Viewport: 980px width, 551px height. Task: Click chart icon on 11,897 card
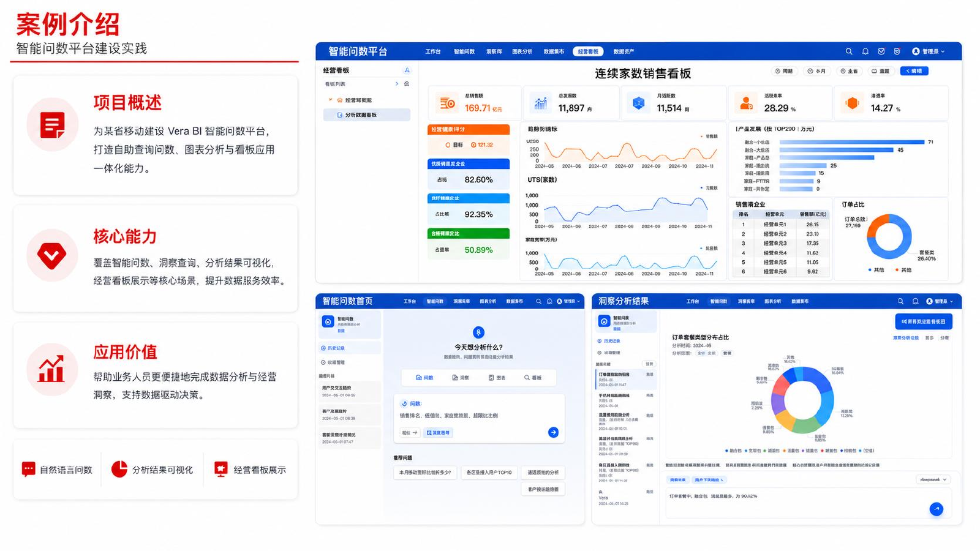[x=540, y=103]
